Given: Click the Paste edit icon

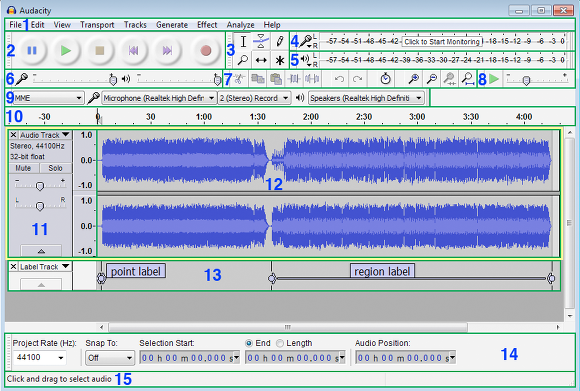Looking at the screenshot, I should coord(276,78).
